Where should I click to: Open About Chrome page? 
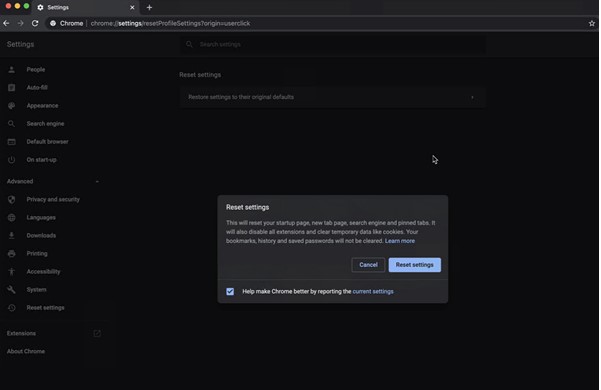tap(26, 351)
